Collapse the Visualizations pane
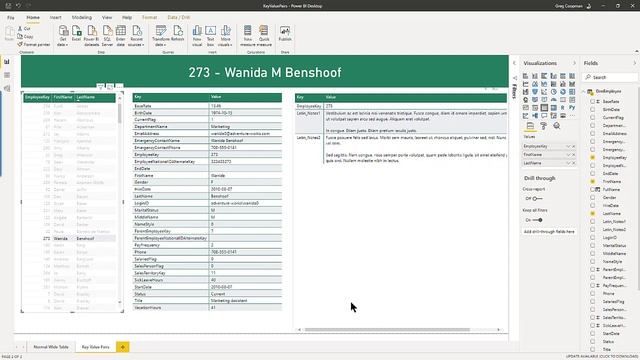This screenshot has height=360, width=640. 574,63
